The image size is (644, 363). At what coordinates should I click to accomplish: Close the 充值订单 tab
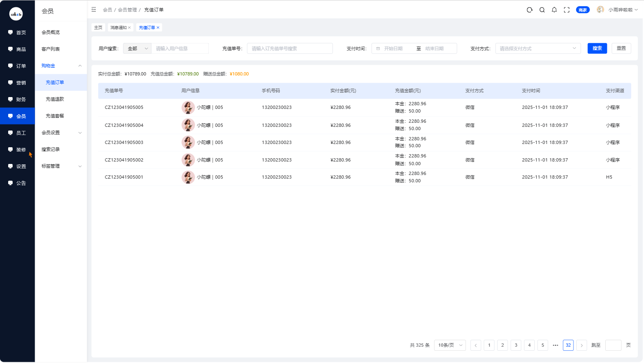158,28
